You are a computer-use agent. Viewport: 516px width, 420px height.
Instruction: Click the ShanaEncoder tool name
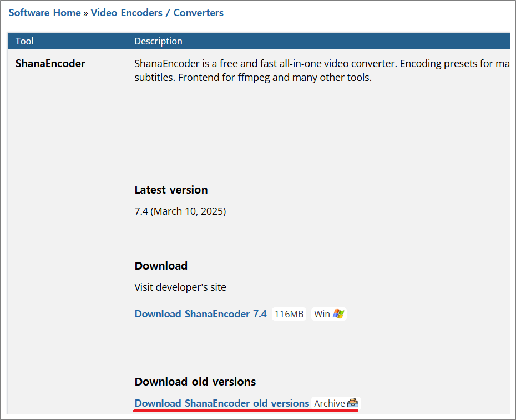pyautogui.click(x=50, y=63)
